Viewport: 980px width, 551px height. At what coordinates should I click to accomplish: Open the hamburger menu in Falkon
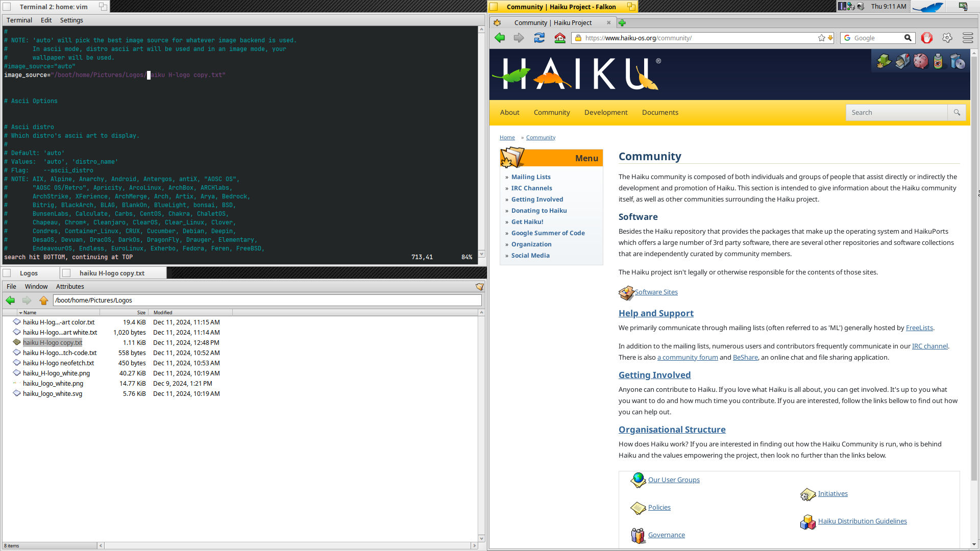[968, 38]
